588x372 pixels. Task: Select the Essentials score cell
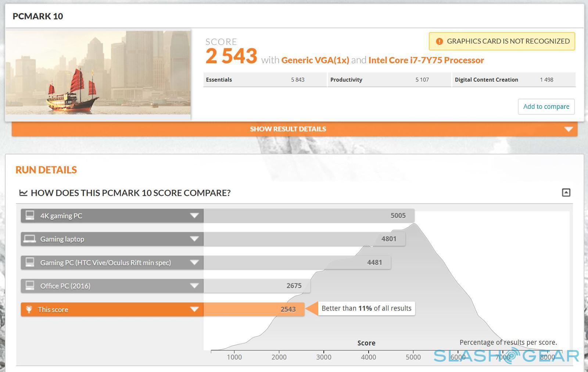point(265,80)
